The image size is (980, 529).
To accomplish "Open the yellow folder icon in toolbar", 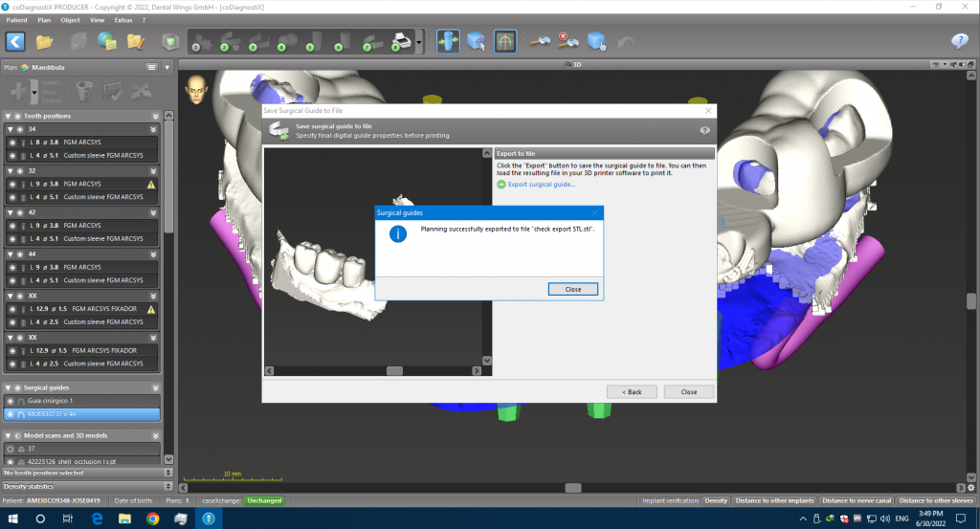I will point(44,41).
